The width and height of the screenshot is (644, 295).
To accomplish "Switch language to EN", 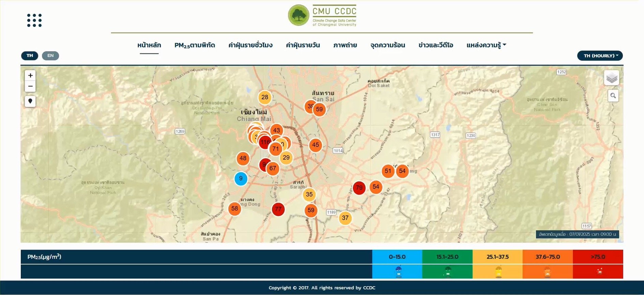I will tap(50, 56).
